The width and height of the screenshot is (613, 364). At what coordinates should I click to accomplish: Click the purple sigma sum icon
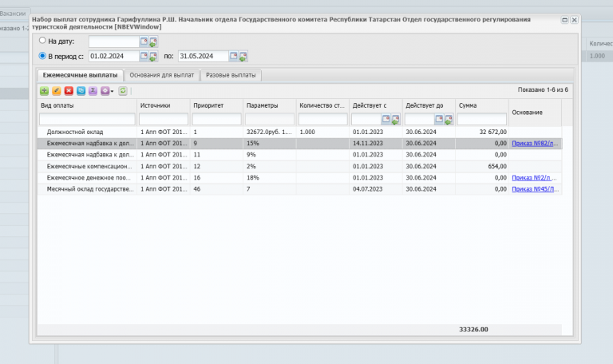pos(93,91)
